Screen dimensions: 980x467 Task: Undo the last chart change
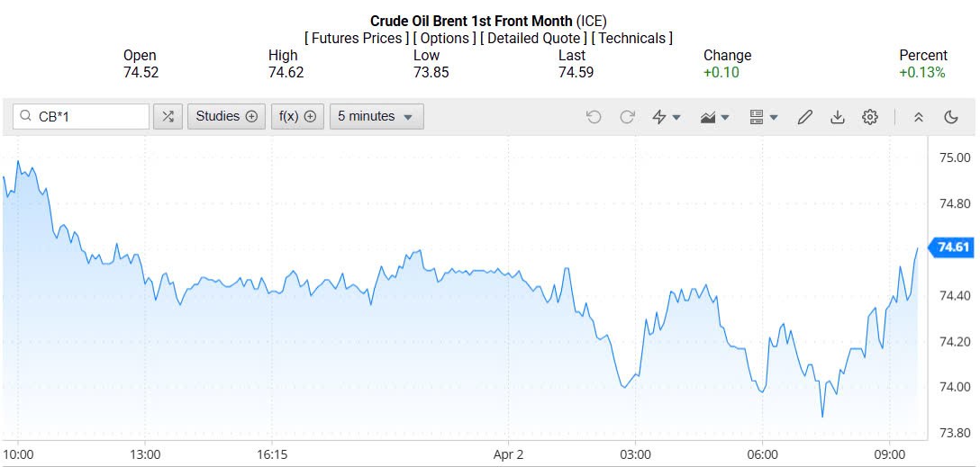(594, 117)
